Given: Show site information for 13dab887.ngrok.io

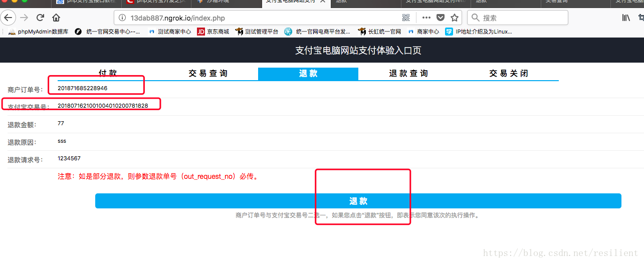Looking at the screenshot, I should click(x=122, y=18).
